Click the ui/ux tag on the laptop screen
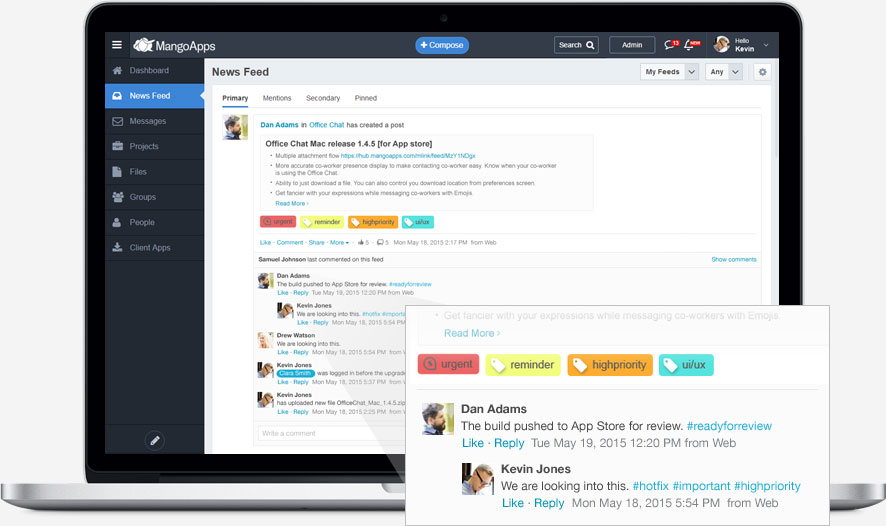886x526 pixels. click(418, 222)
